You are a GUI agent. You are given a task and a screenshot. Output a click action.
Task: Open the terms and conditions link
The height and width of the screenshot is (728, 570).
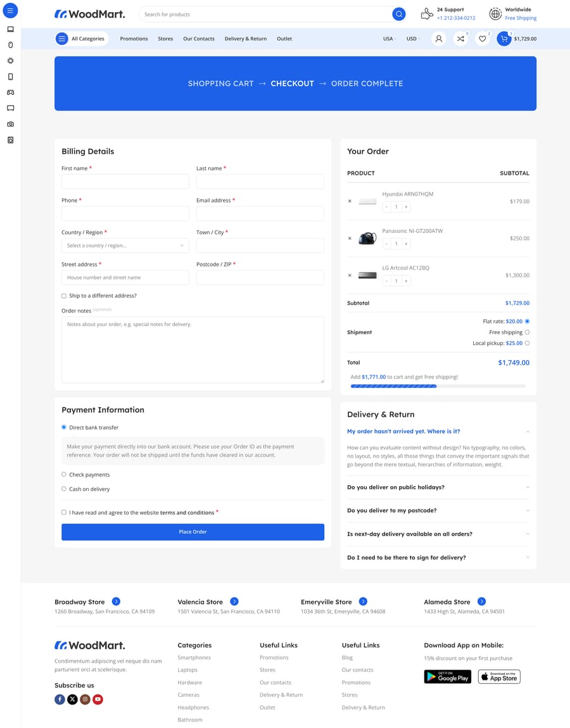[x=187, y=513]
